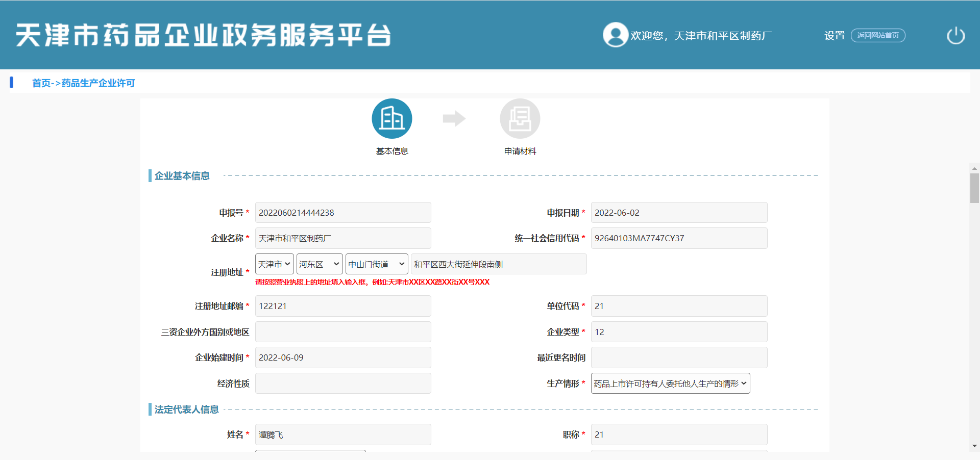Click the scrollbar down arrow

pyautogui.click(x=974, y=446)
